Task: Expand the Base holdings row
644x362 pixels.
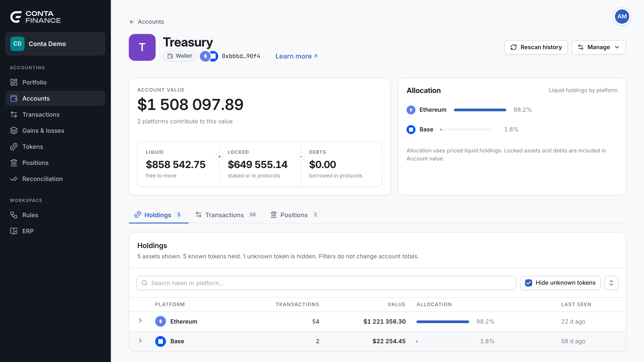Action: (x=140, y=341)
